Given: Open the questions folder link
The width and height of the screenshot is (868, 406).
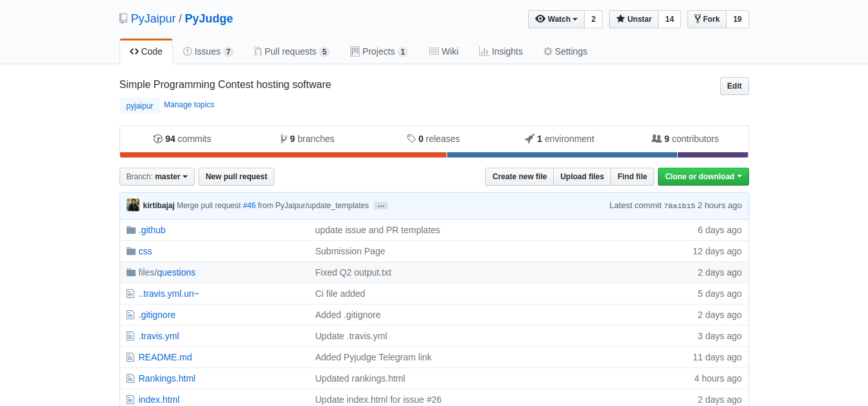Looking at the screenshot, I should pos(177,272).
